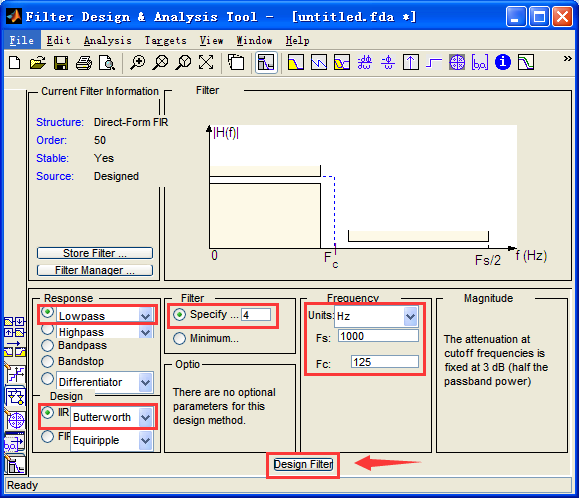Screen dimensions: 579x498
Task: Expand the Lowpass dropdown arrow
Action: (145, 316)
